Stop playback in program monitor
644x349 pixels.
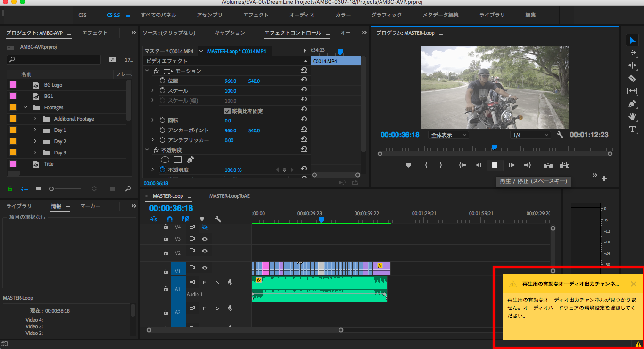495,165
